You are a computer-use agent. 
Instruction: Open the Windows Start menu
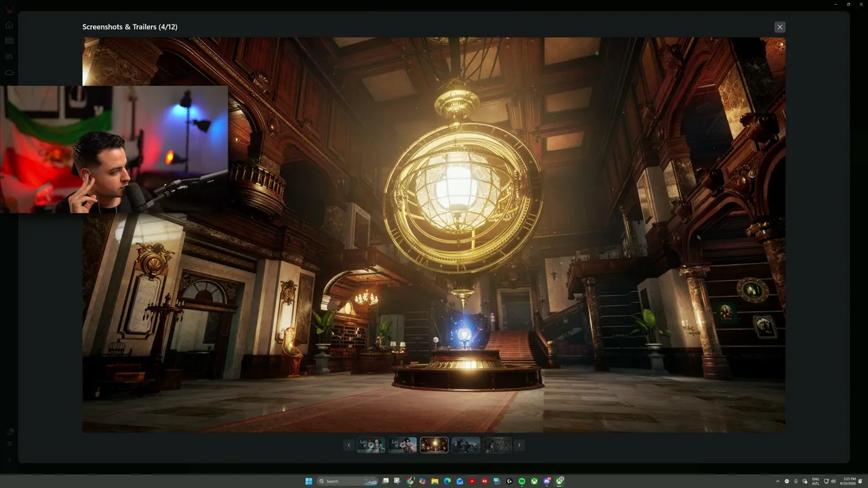point(309,481)
